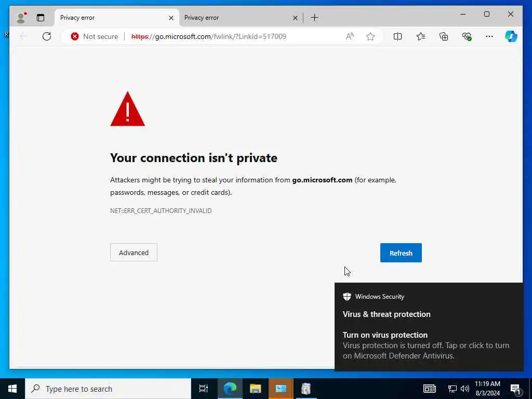Click the taskbar search box
Image resolution: width=532 pixels, height=399 pixels.
pos(108,389)
